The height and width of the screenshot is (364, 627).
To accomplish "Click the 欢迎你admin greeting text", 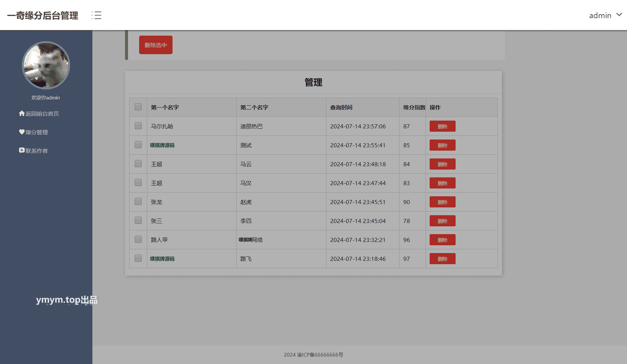I will 46,98.
